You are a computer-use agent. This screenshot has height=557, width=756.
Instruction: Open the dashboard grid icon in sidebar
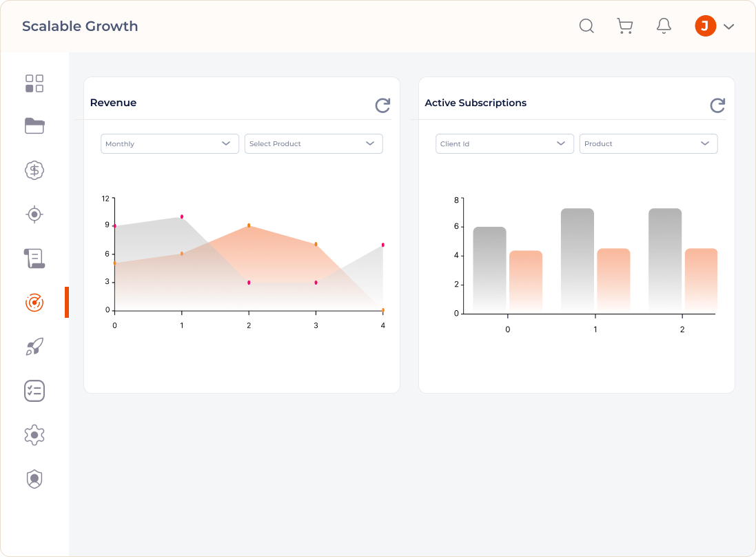[x=34, y=83]
